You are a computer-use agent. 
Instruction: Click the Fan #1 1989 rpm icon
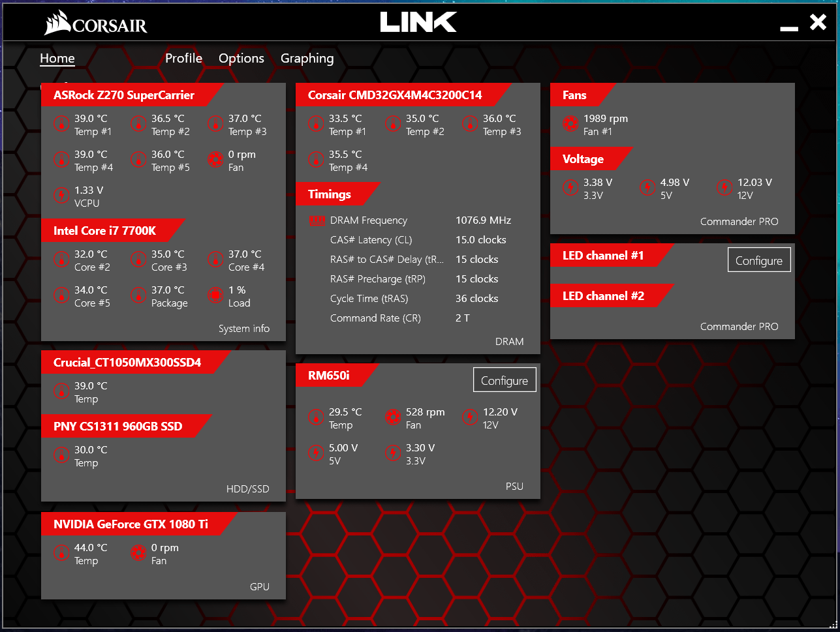[x=570, y=124]
